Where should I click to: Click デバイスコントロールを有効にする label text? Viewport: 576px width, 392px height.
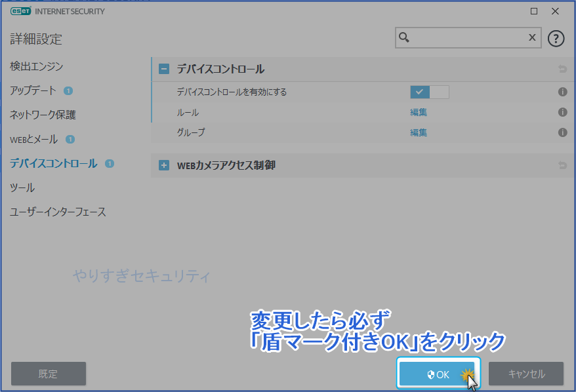tap(232, 92)
